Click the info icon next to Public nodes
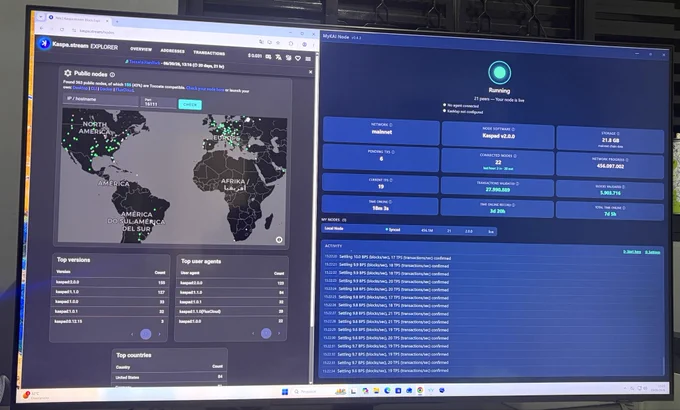The width and height of the screenshot is (680, 410). pos(112,75)
